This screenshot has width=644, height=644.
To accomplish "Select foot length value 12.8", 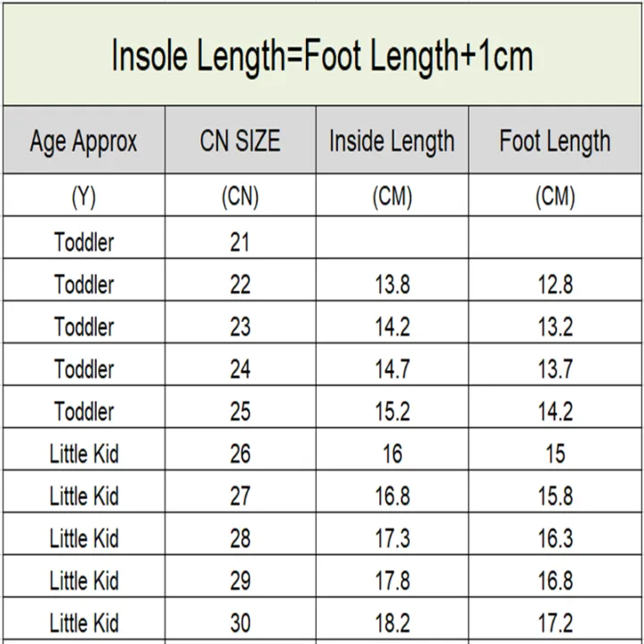I will (x=555, y=284).
